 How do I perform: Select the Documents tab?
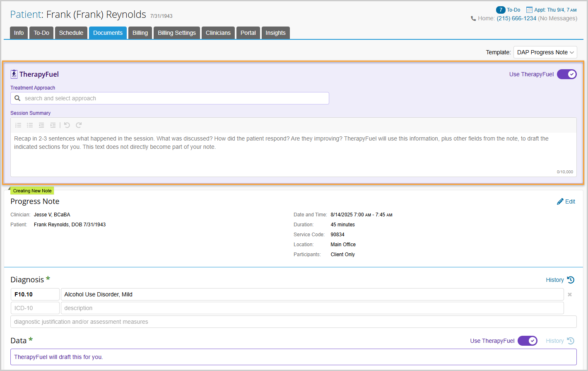[108, 33]
